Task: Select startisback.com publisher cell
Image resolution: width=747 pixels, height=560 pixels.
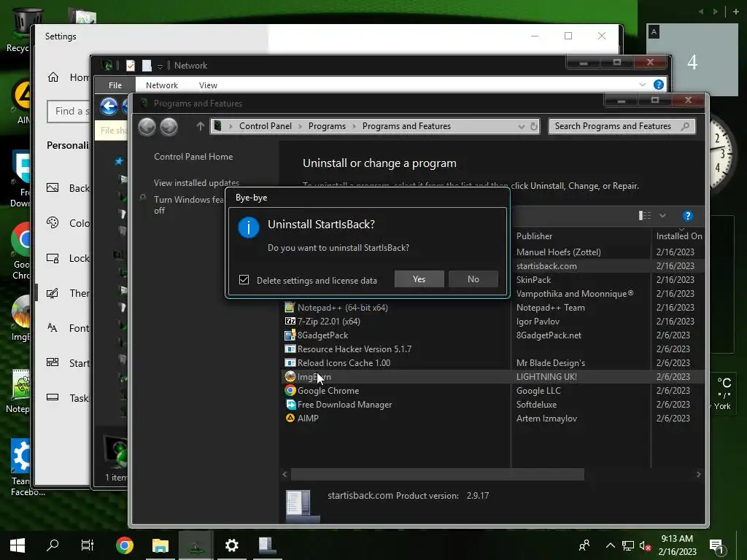Action: (546, 265)
